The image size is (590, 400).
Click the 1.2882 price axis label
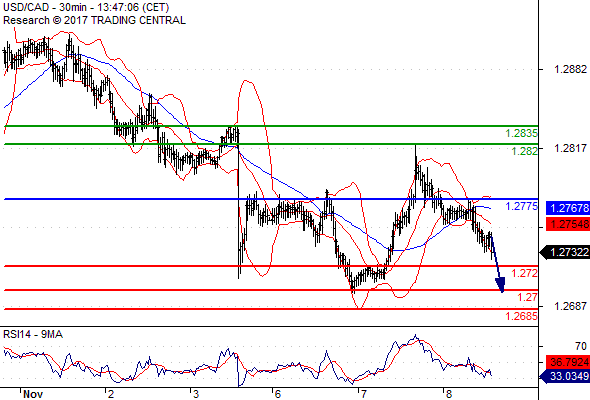coord(570,69)
